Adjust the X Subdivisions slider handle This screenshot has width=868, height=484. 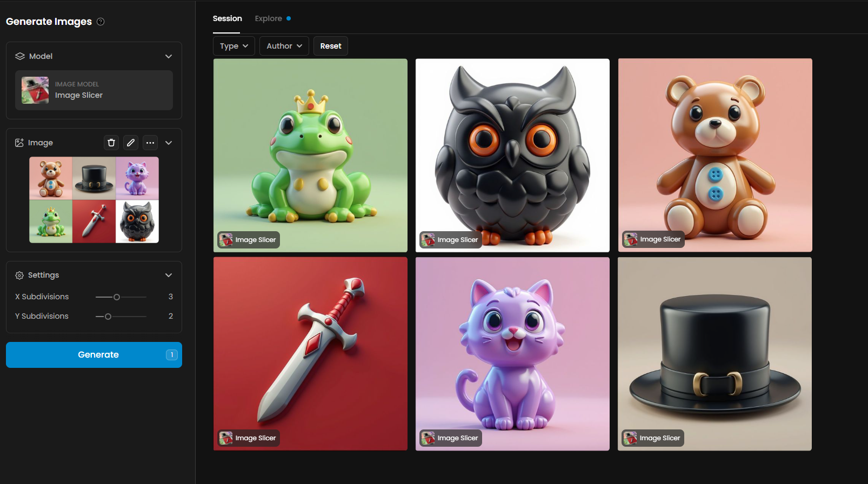[117, 297]
